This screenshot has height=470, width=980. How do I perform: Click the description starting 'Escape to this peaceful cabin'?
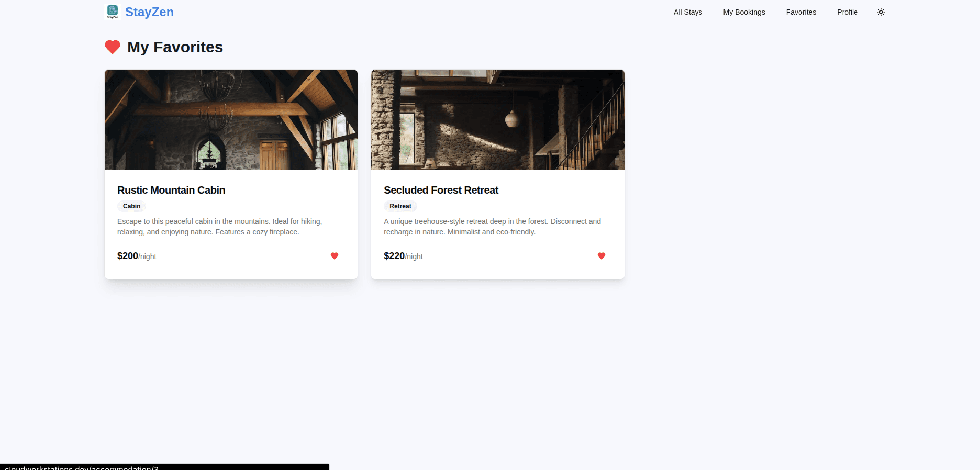(220, 227)
